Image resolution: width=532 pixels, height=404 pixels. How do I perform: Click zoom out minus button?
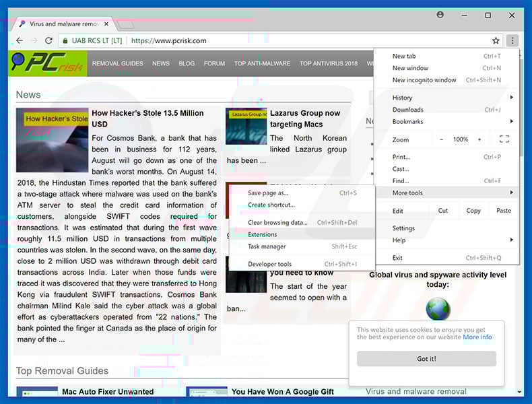441,139
